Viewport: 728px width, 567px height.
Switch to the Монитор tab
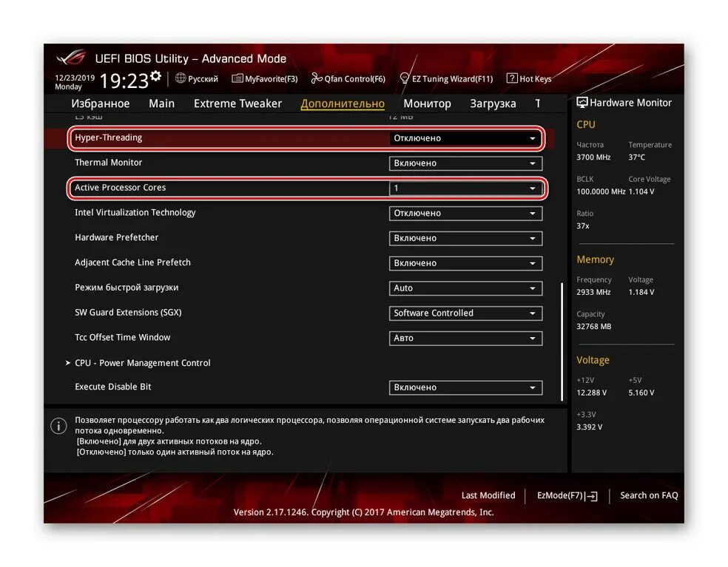pos(427,103)
